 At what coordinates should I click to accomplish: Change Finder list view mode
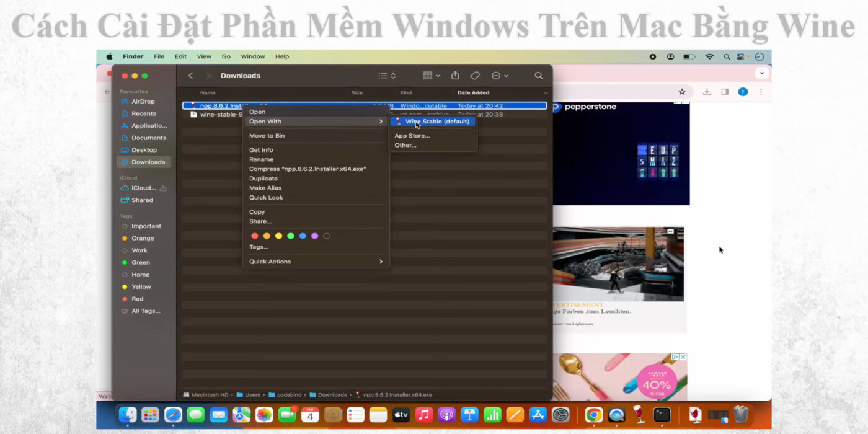tap(387, 76)
